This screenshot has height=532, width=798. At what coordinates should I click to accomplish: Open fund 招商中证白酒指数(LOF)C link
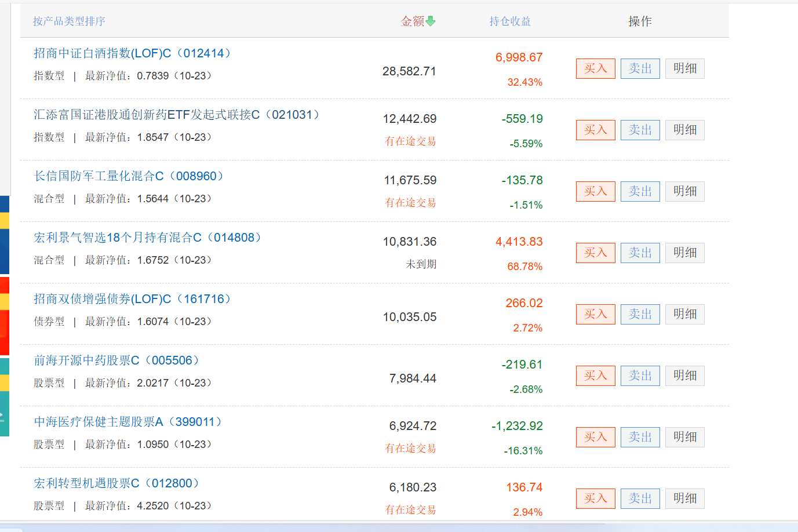(133, 53)
